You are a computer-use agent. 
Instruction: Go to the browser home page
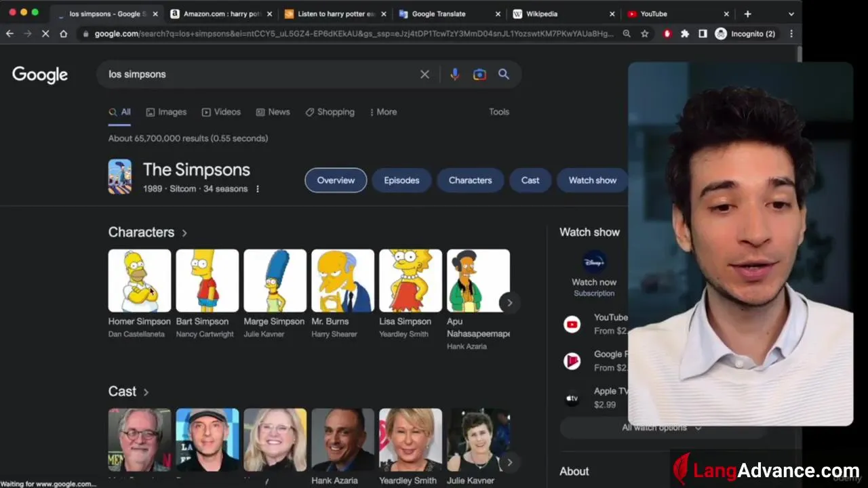[64, 33]
